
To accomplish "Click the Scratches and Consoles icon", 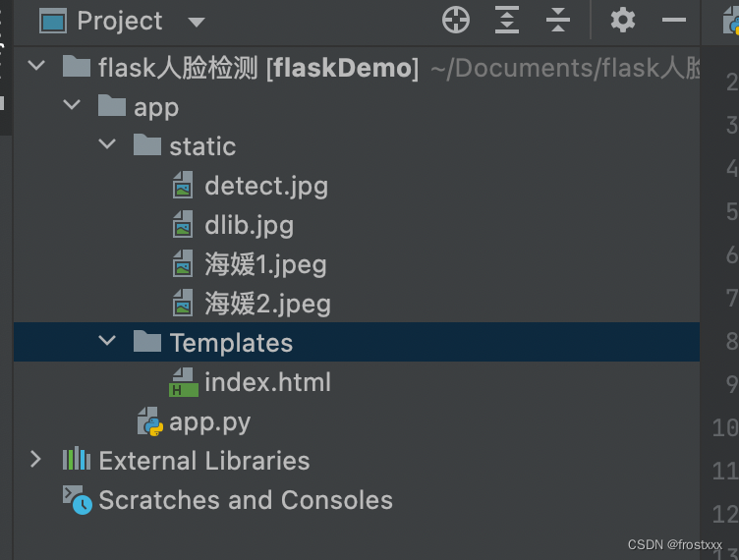I will click(x=78, y=500).
